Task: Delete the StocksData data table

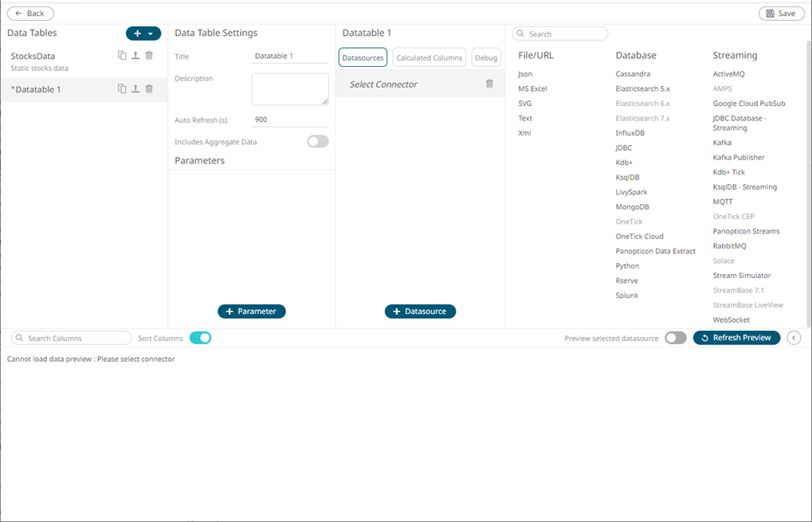Action: pos(149,56)
